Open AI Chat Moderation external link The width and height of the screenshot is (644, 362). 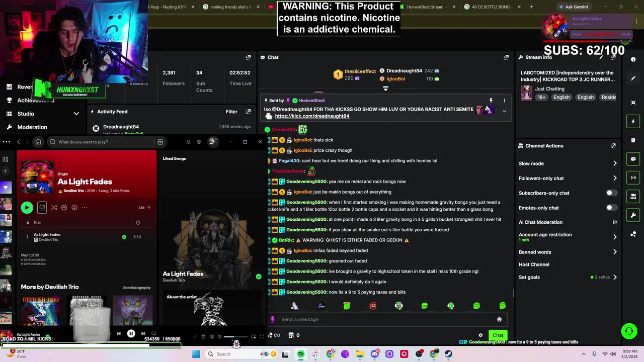[x=615, y=222]
